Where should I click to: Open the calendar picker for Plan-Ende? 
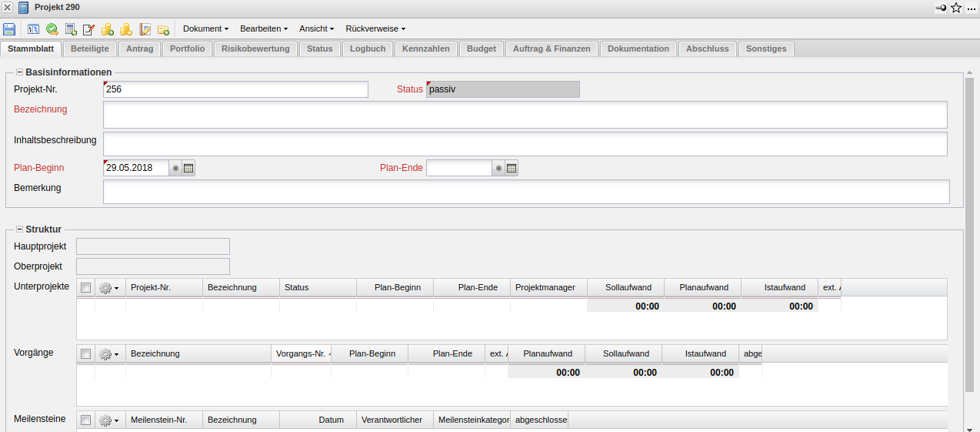coord(512,168)
